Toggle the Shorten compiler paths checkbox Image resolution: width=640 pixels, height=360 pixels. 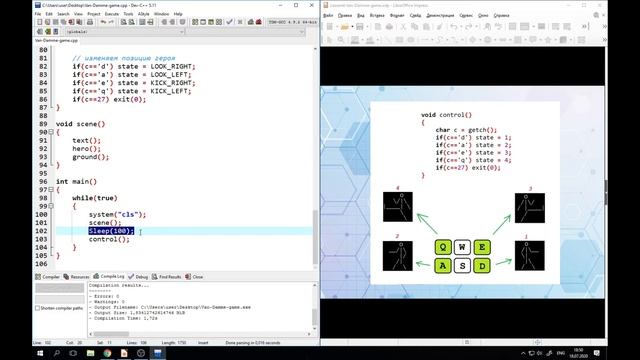(38, 308)
